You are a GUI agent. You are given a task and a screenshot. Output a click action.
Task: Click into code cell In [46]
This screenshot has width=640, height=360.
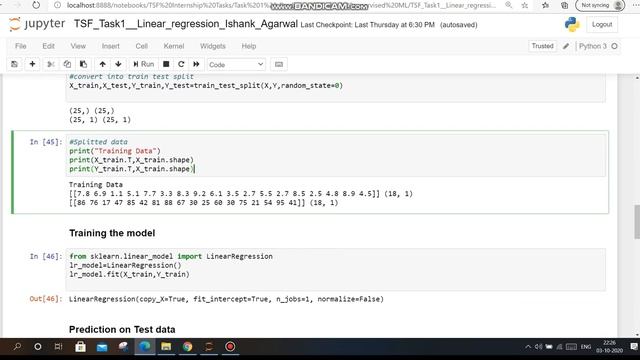point(336,269)
